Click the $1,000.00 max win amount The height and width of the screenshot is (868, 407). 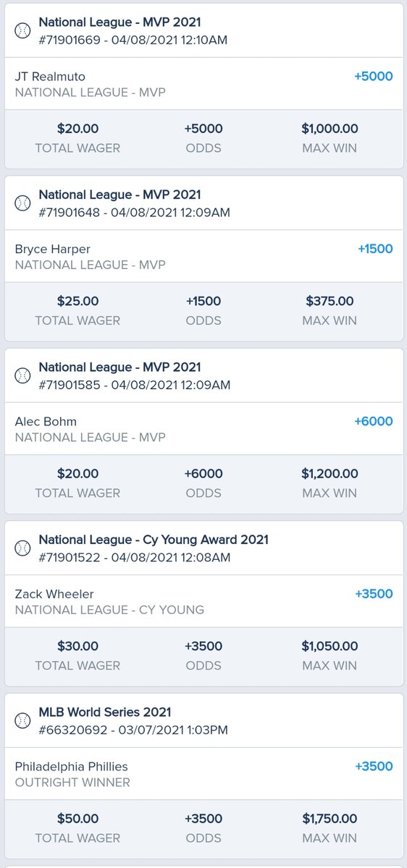[x=330, y=129]
